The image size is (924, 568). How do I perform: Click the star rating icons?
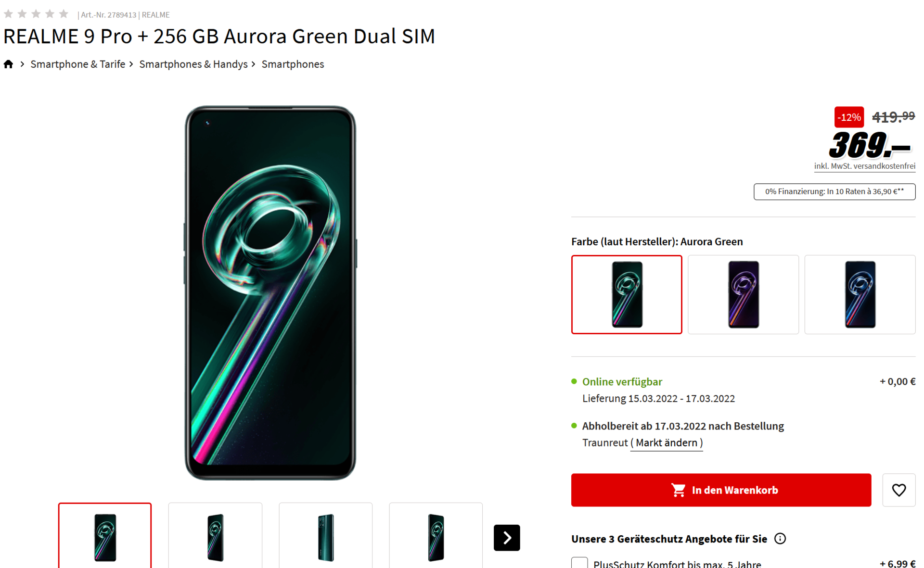point(36,14)
